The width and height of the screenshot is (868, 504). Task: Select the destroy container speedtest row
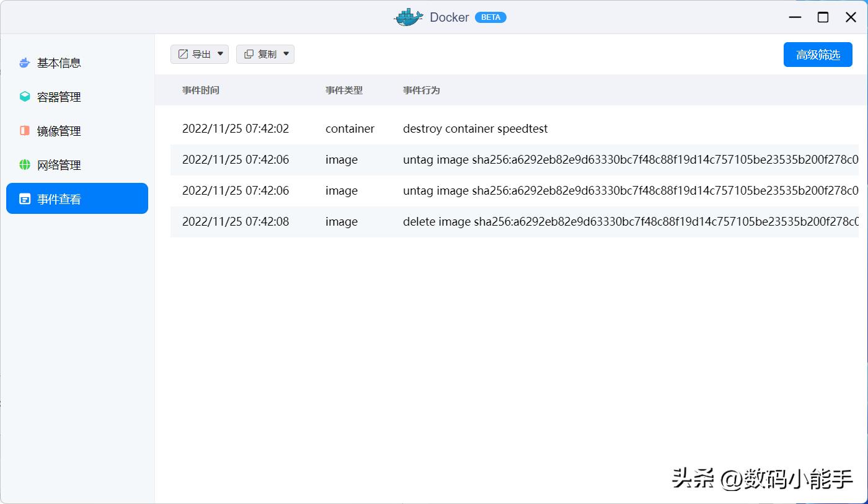point(434,128)
